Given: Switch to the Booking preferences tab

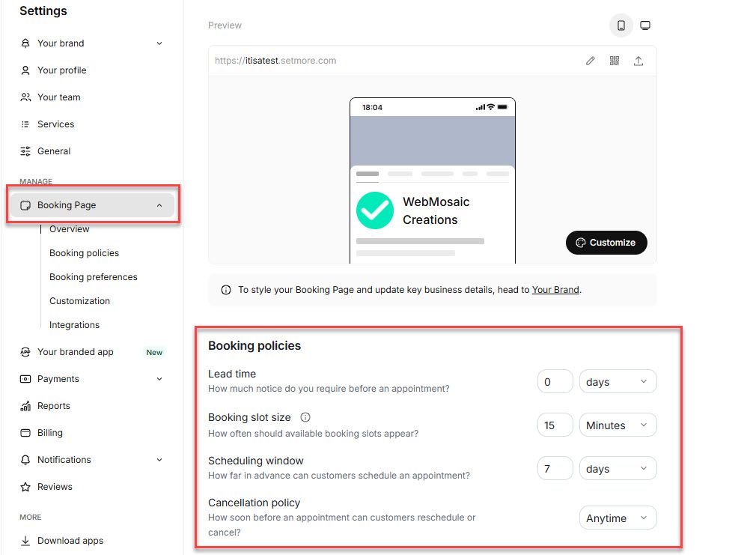Looking at the screenshot, I should (x=93, y=276).
